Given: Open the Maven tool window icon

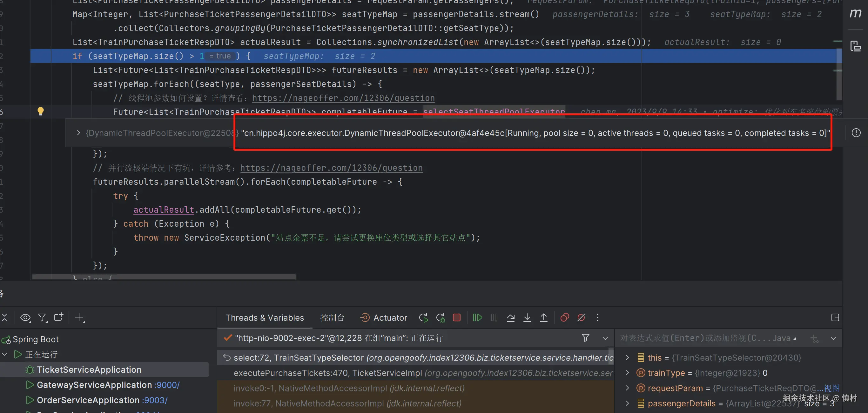Looking at the screenshot, I should [855, 13].
